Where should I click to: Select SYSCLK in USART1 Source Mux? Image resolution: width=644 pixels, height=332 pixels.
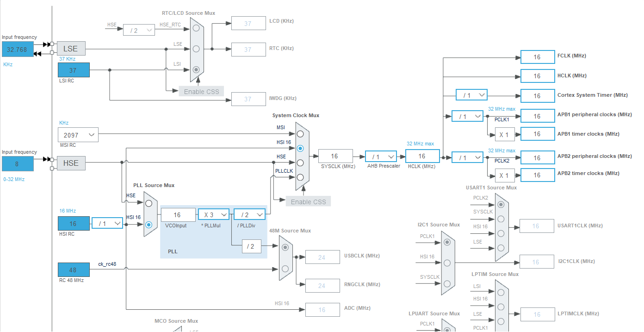coord(501,219)
